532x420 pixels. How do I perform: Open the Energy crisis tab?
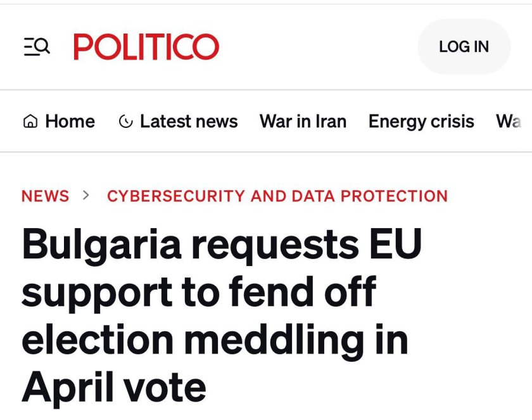(421, 122)
